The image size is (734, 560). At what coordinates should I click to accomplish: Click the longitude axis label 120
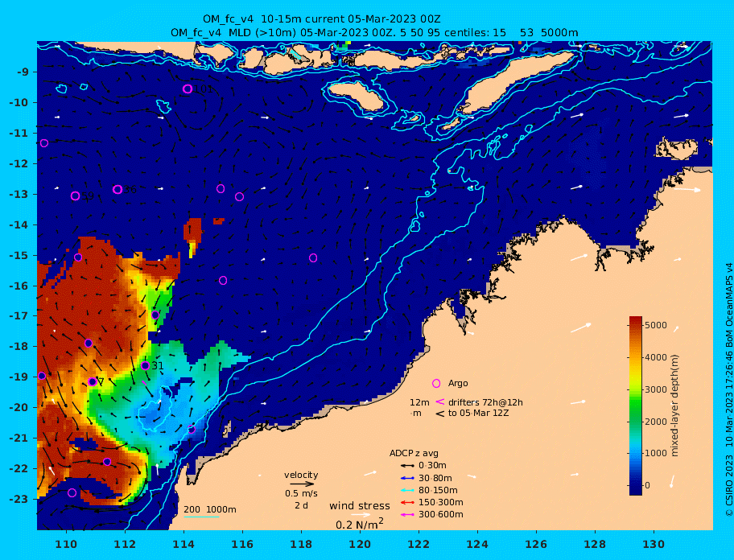click(360, 544)
